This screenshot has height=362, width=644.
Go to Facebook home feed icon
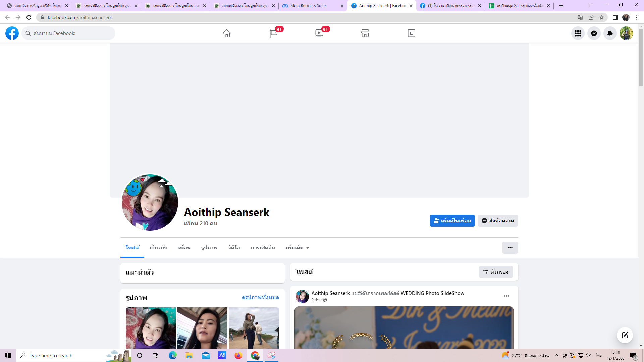(x=227, y=33)
